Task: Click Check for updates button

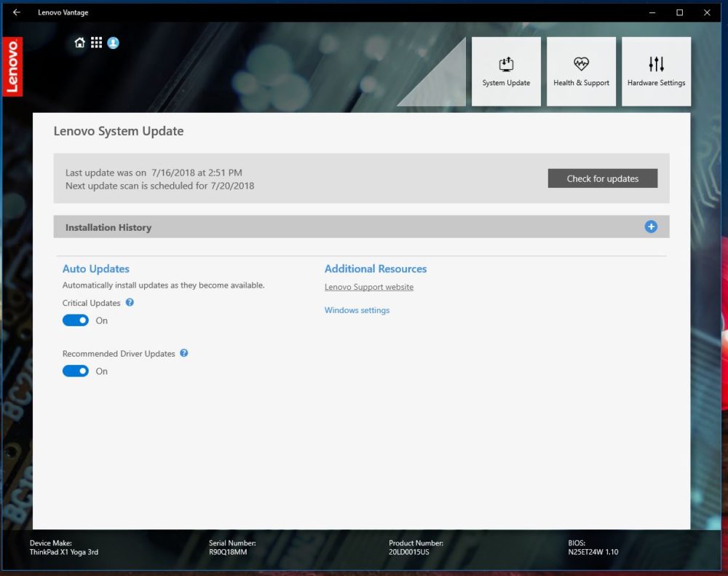Action: (x=603, y=178)
